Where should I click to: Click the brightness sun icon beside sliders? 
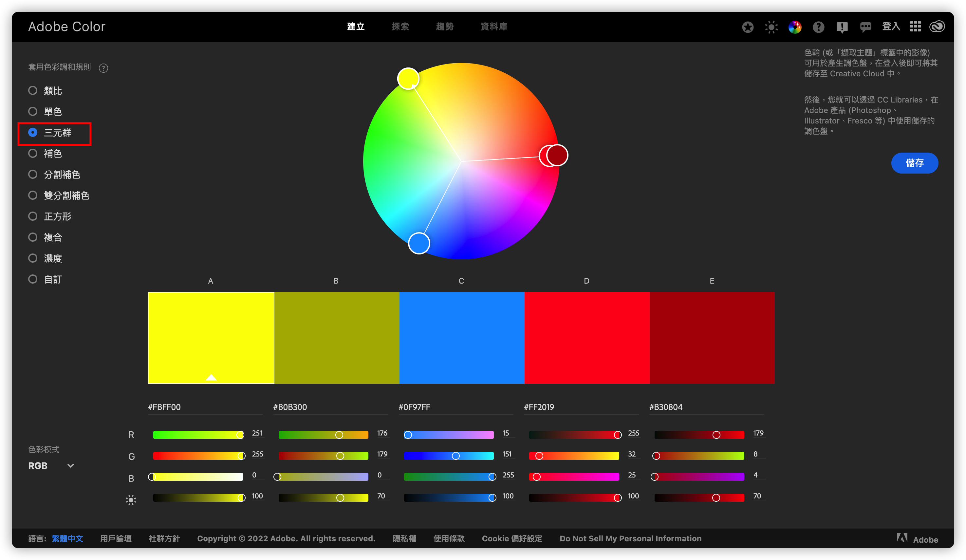[131, 499]
